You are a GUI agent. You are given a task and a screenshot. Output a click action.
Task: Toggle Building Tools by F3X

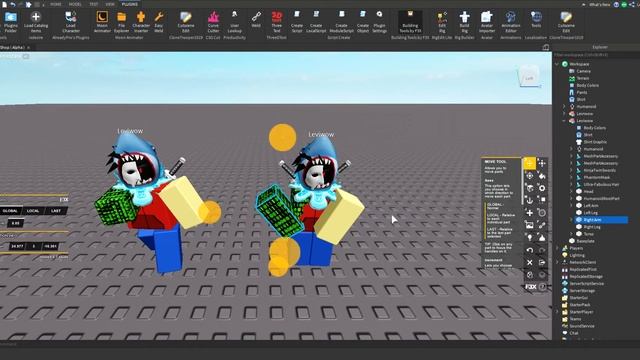[x=410, y=22]
